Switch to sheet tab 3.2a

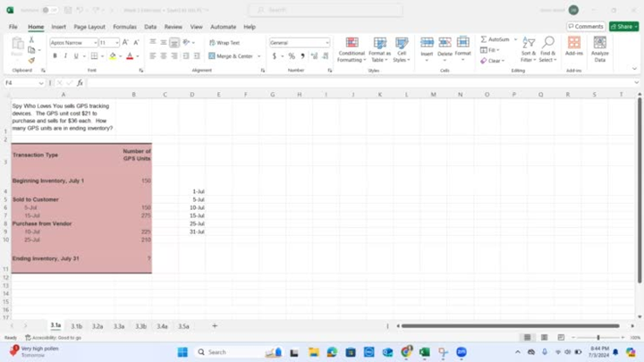[97, 326]
